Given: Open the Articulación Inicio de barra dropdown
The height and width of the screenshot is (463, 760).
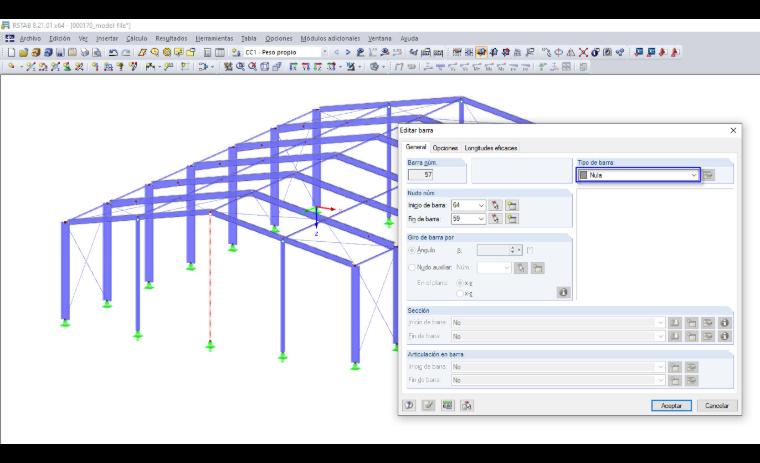Looking at the screenshot, I should pyautogui.click(x=558, y=367).
